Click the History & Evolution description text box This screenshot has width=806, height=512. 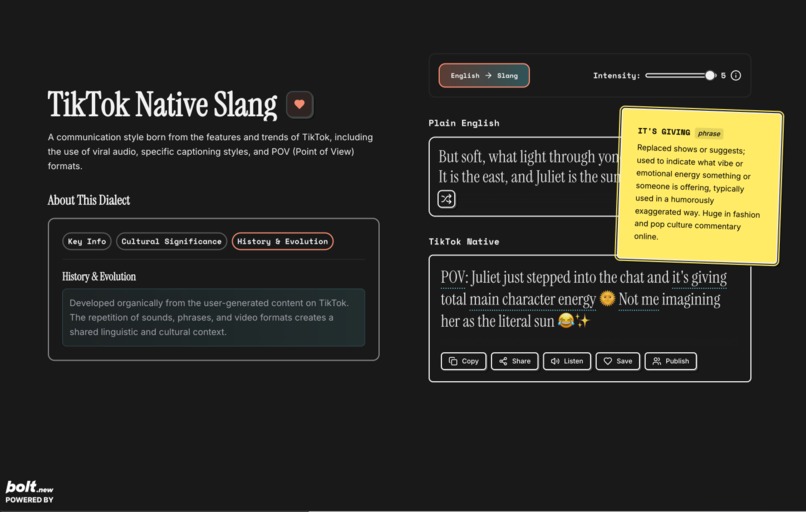[x=213, y=317]
